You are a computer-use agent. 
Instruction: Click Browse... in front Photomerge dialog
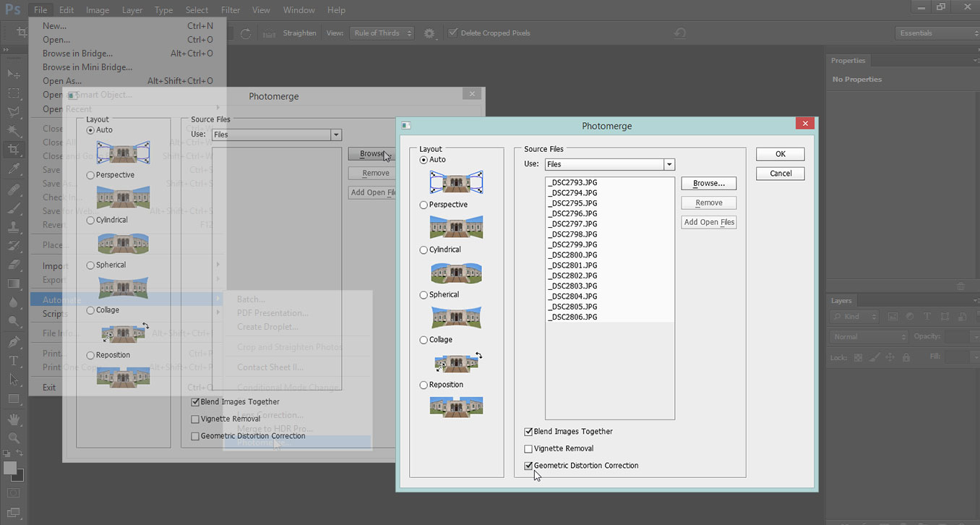pyautogui.click(x=709, y=184)
